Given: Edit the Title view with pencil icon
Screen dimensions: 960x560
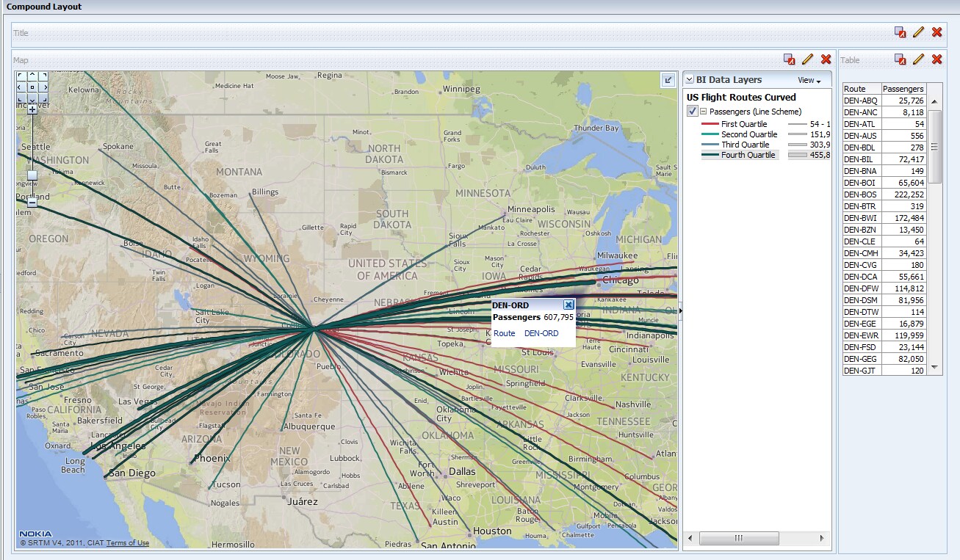Looking at the screenshot, I should pyautogui.click(x=919, y=32).
